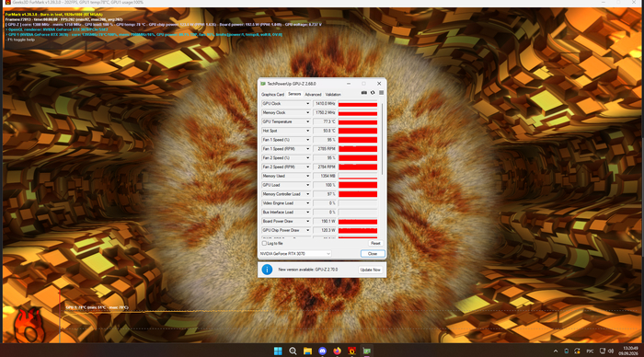The width and height of the screenshot is (644, 357).
Task: Open the Board Power Draw dropdown
Action: pos(307,221)
